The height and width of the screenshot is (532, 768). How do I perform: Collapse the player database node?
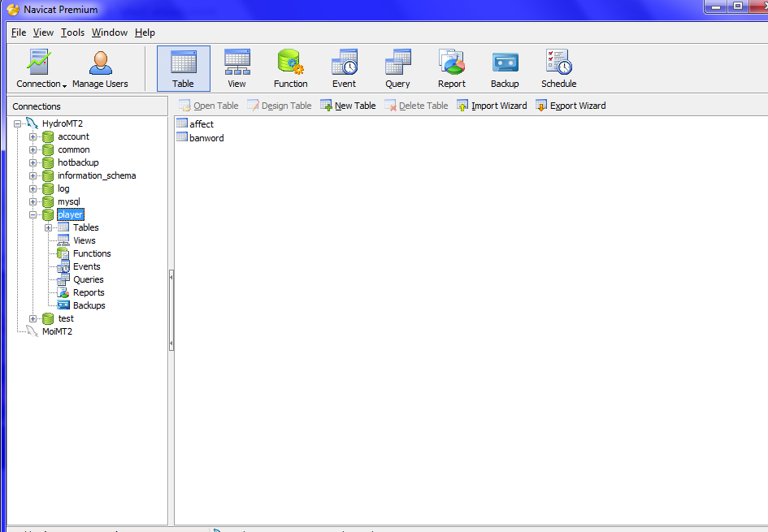(33, 214)
